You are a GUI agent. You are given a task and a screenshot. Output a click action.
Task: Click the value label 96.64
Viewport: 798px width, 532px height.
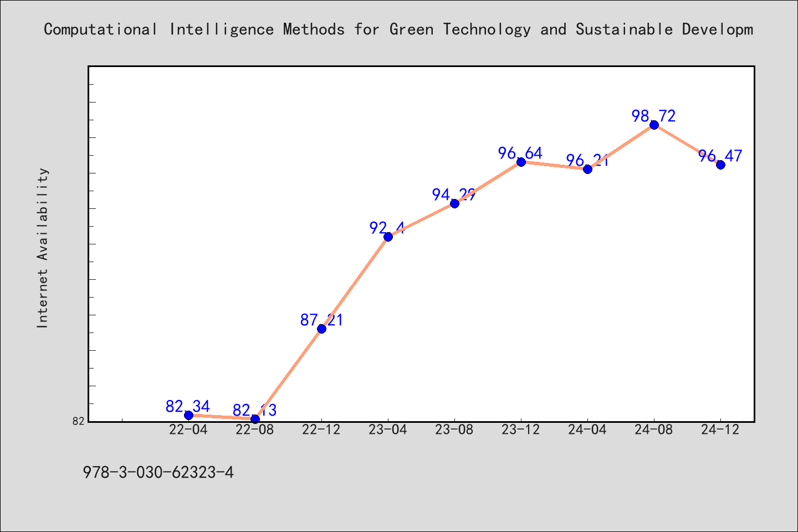pyautogui.click(x=520, y=153)
